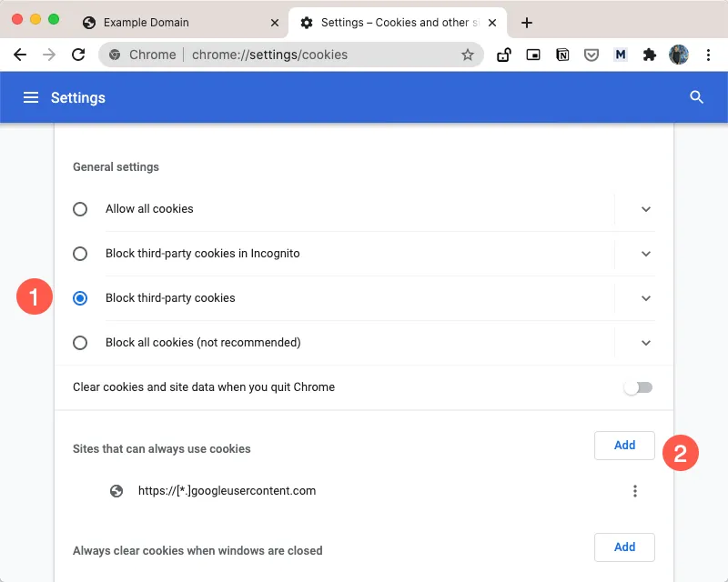
Task: Expand Block third-party cookies in Incognito details
Action: pos(646,254)
